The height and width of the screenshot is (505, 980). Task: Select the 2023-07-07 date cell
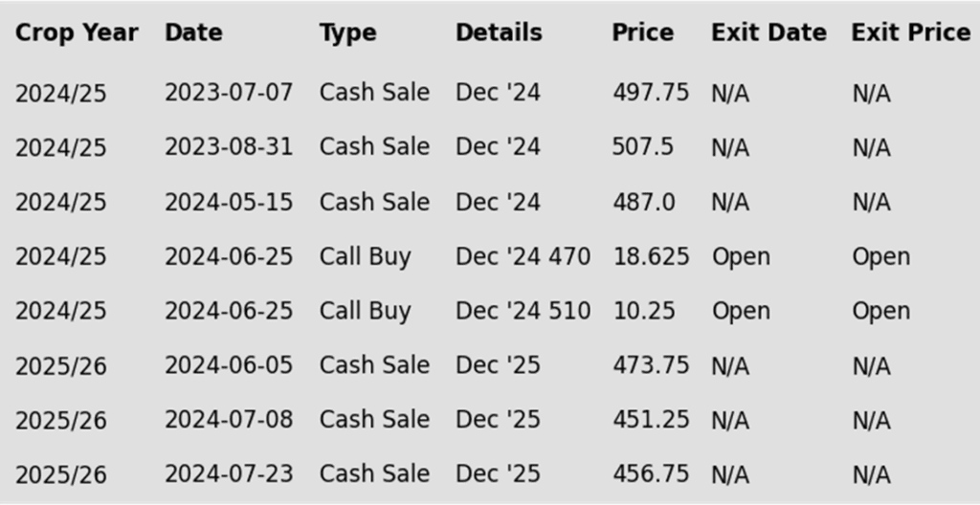pyautogui.click(x=229, y=93)
